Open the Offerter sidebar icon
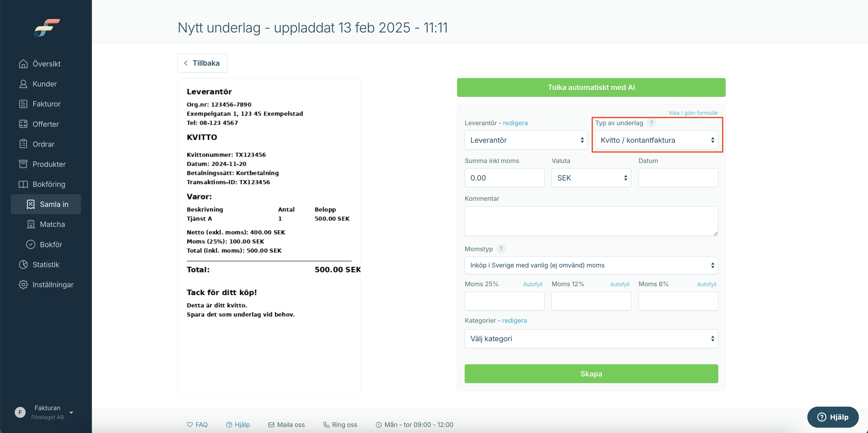This screenshot has height=433, width=868. coord(23,124)
